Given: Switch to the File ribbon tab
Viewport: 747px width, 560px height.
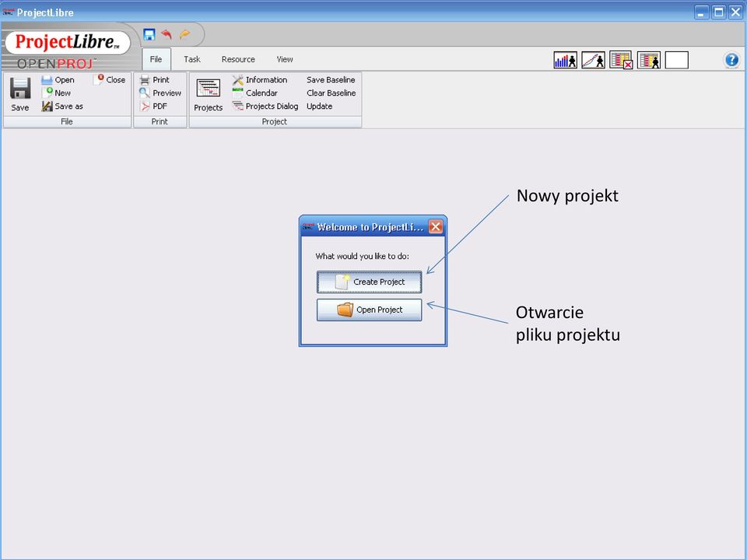Looking at the screenshot, I should [156, 59].
